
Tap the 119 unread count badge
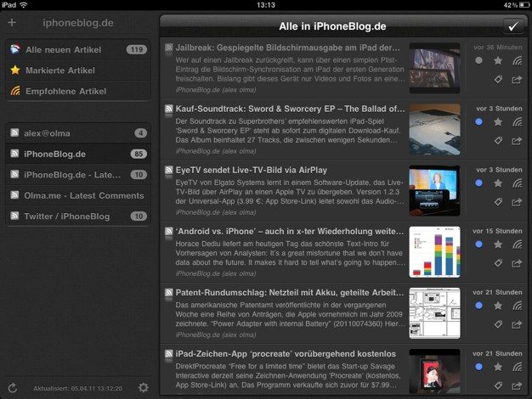137,50
